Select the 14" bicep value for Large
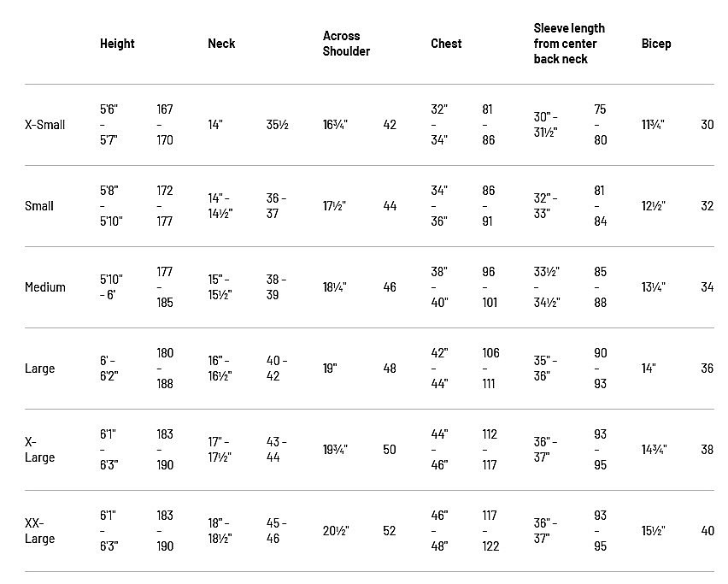This screenshot has height=584, width=728. click(649, 369)
